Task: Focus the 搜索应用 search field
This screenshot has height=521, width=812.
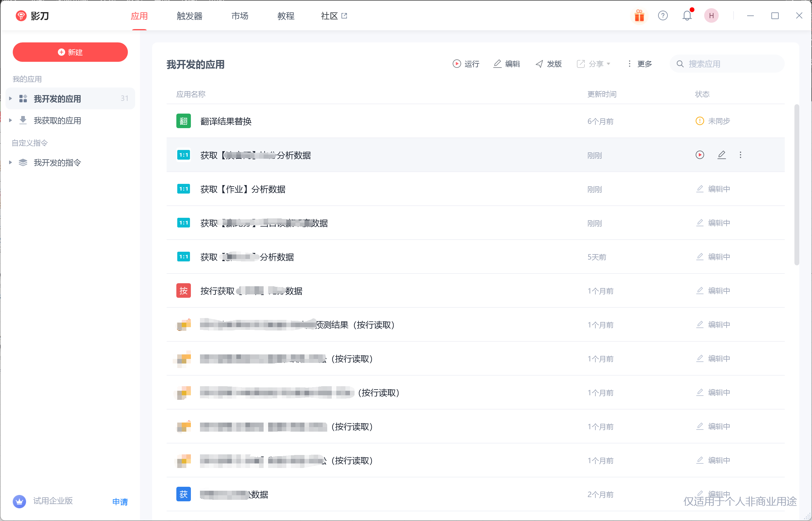Action: click(727, 64)
